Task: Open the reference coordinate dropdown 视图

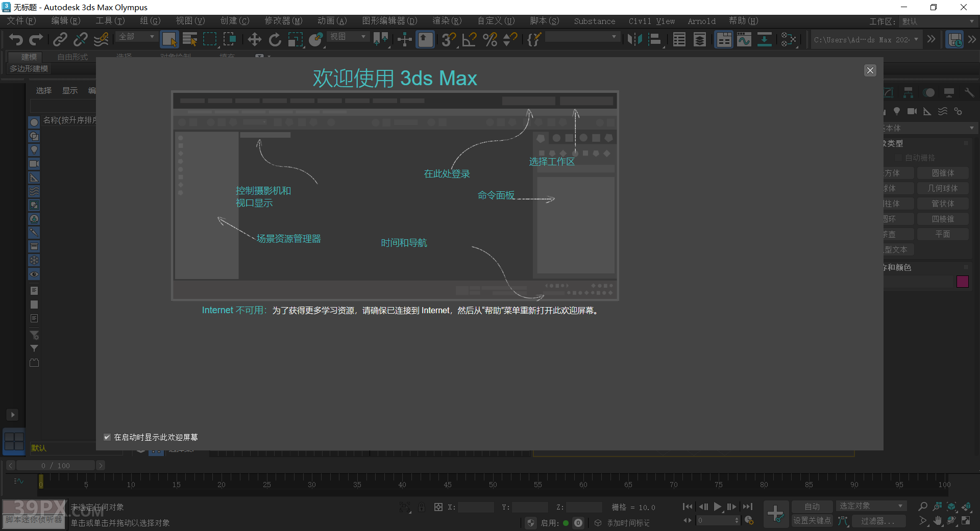Action: (348, 37)
